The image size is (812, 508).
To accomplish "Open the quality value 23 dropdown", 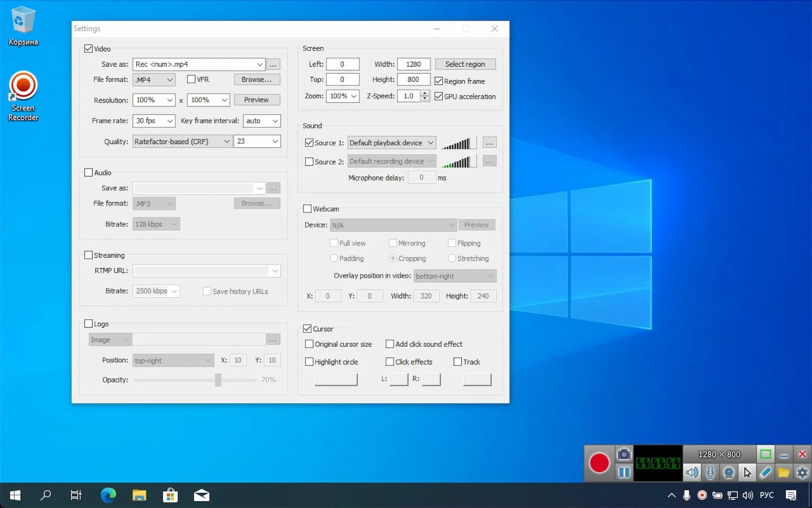I will pyautogui.click(x=257, y=141).
